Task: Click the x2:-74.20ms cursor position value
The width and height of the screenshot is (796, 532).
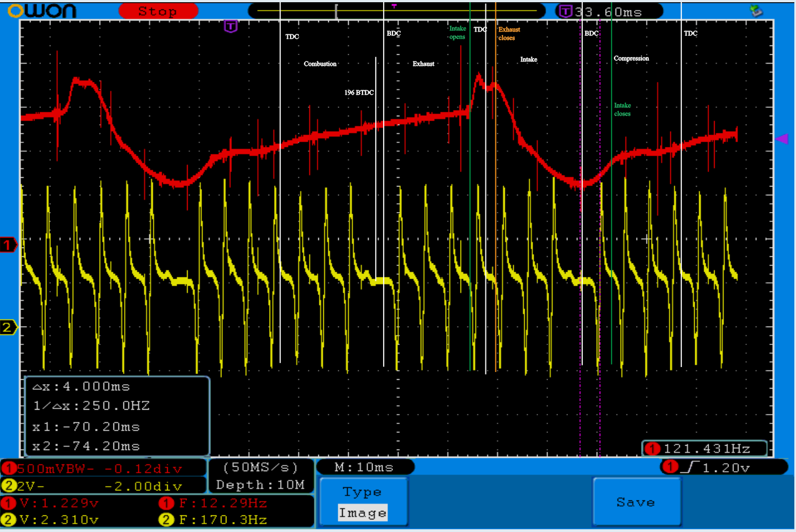Action: [86, 446]
